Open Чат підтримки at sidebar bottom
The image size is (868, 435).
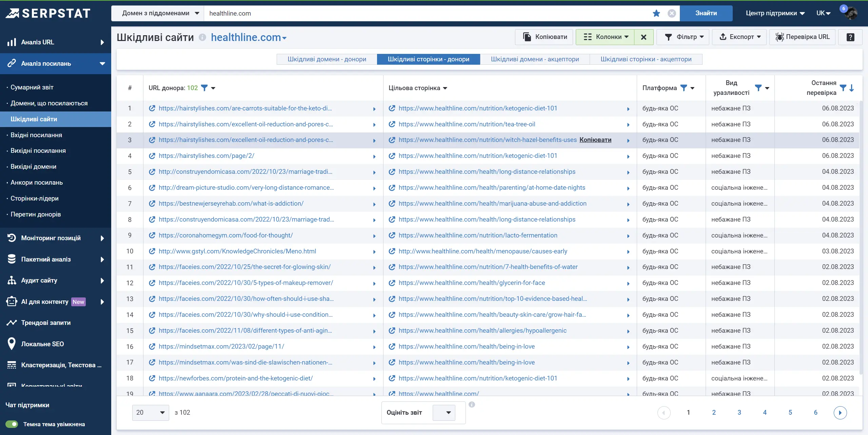point(27,405)
